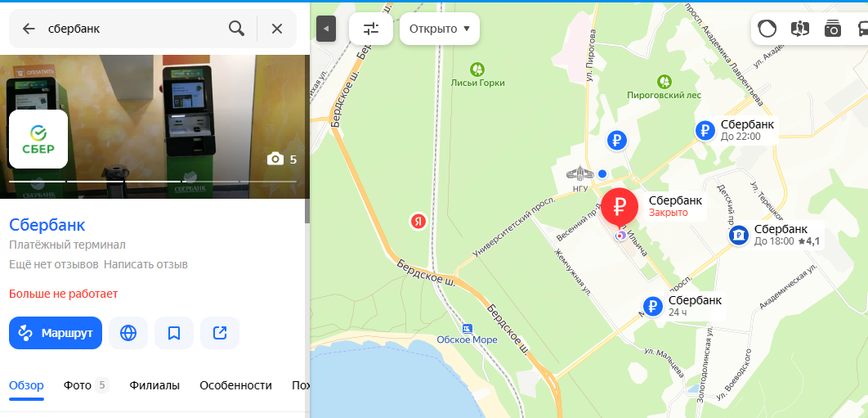The height and width of the screenshot is (418, 868).
Task: Click the magnifying glass search icon
Action: pyautogui.click(x=236, y=29)
